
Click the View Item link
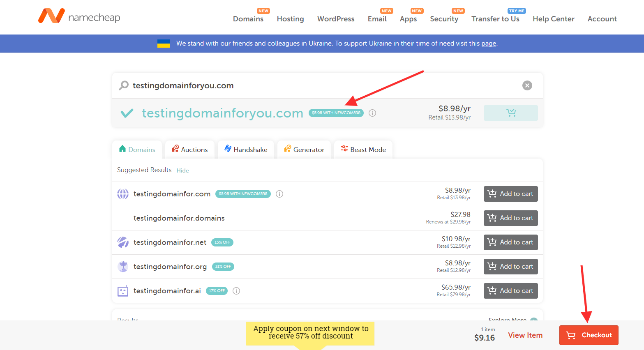click(x=525, y=335)
